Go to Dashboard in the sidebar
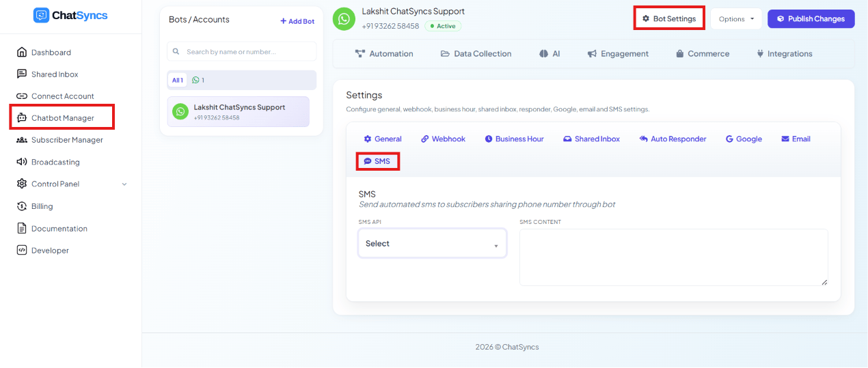 [51, 53]
